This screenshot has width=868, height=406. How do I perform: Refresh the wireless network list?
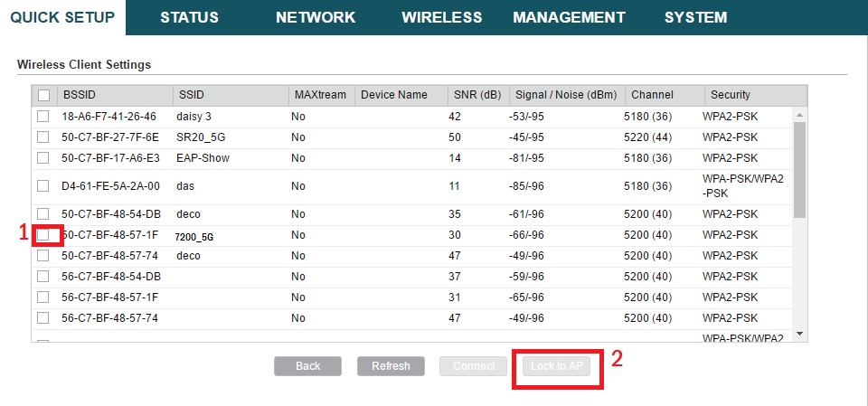coord(391,366)
